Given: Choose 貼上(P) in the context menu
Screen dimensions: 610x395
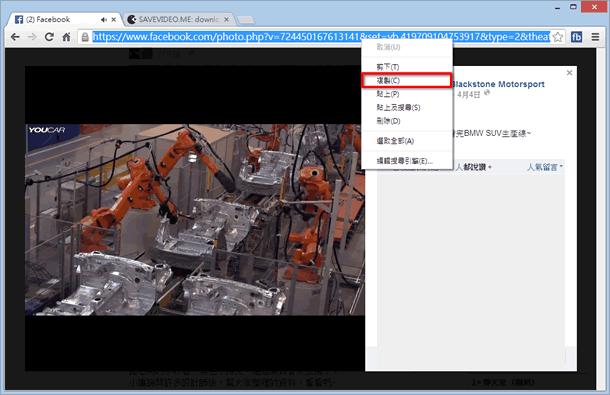Looking at the screenshot, I should pos(407,94).
